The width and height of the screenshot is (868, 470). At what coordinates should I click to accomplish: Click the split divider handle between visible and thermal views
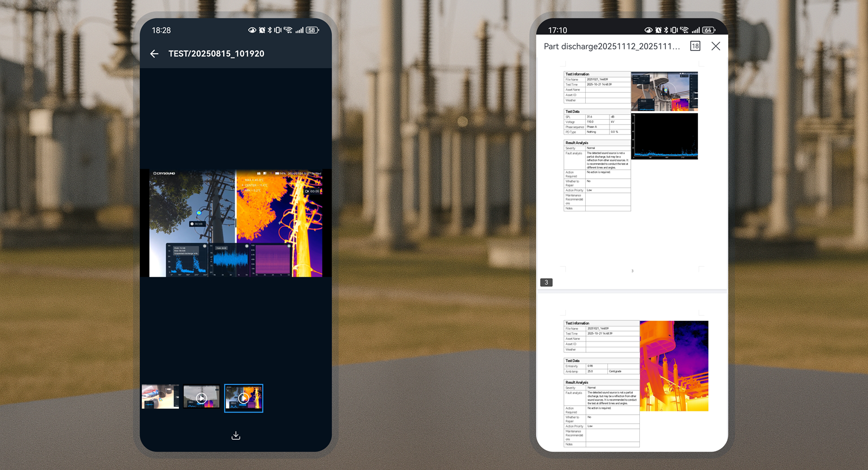[x=236, y=223]
